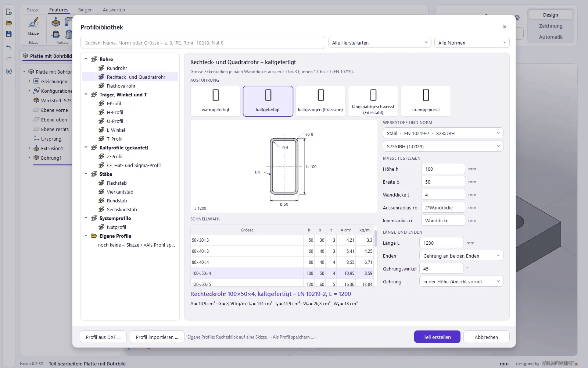Select Nutprofil in tree

click(x=116, y=227)
